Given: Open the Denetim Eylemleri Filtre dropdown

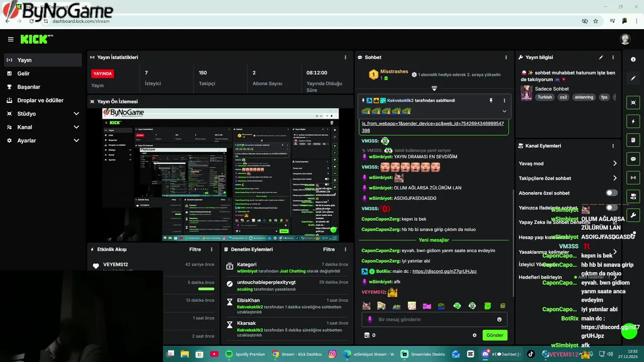Looking at the screenshot, I should 329,249.
